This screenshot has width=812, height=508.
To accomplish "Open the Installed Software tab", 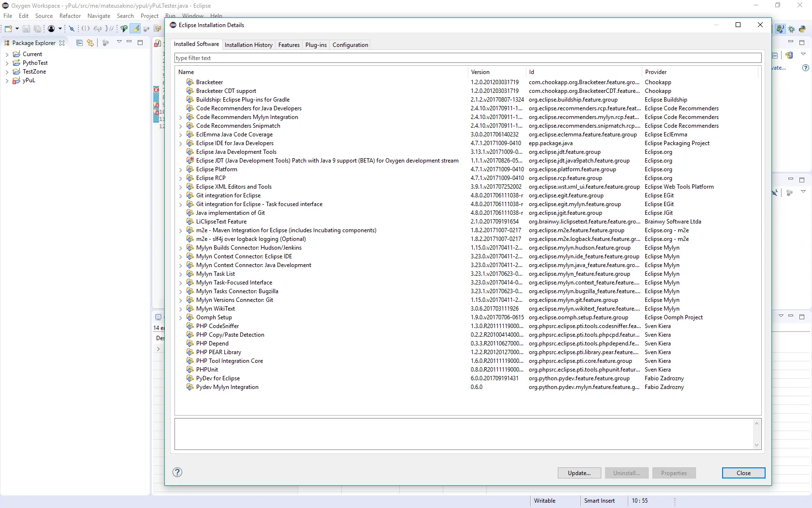I will [x=196, y=44].
